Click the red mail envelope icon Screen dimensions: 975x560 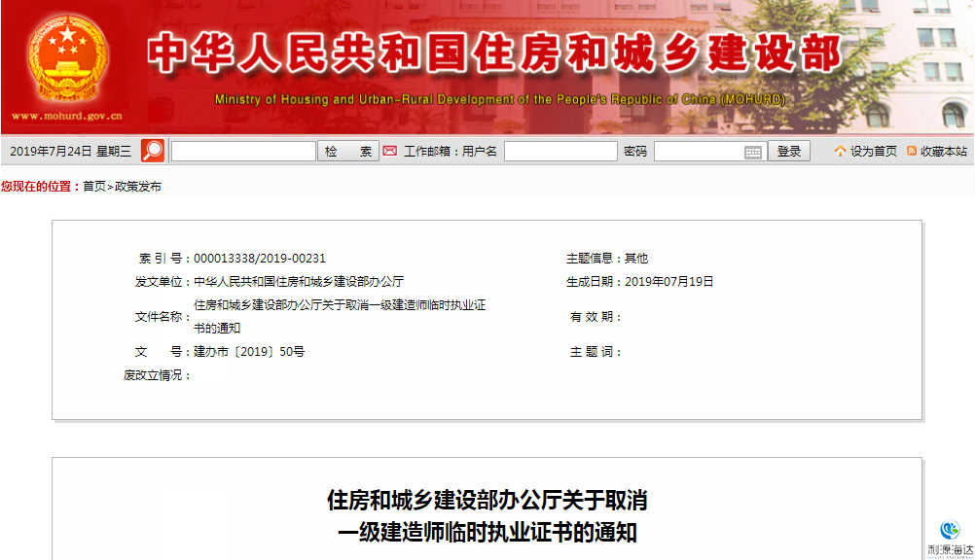click(389, 151)
